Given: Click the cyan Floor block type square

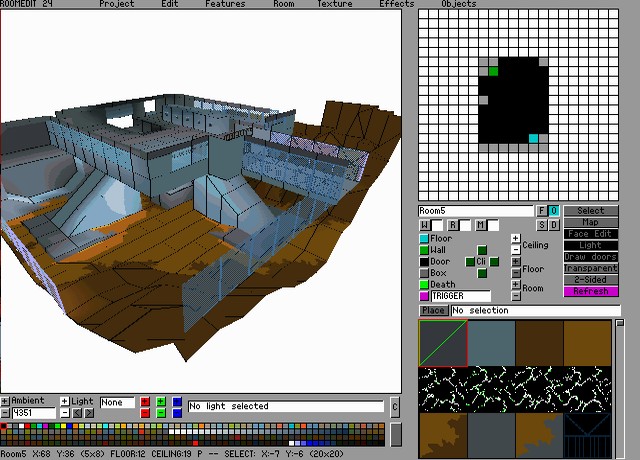Looking at the screenshot, I should coord(424,239).
